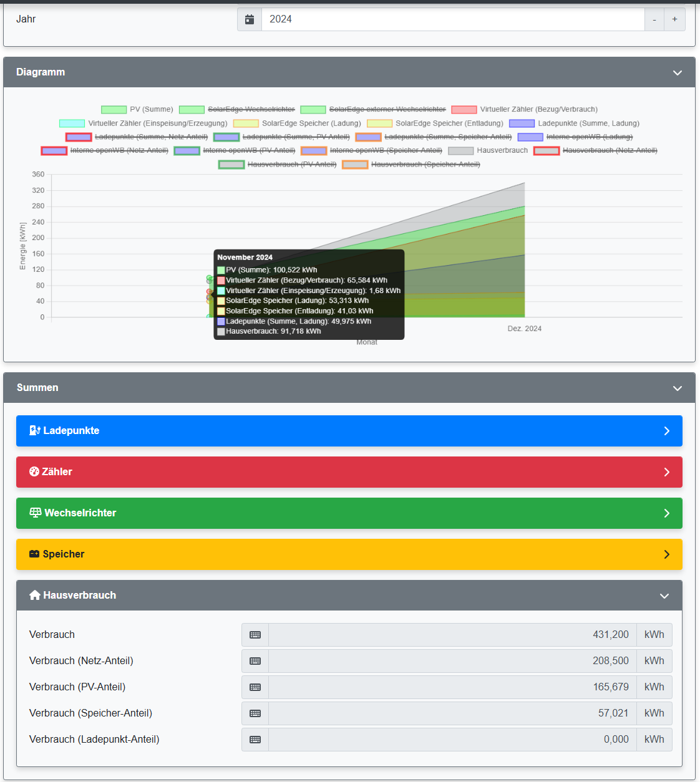
Task: Show Interne openWB (Netz-Anteil) series
Action: 105,151
